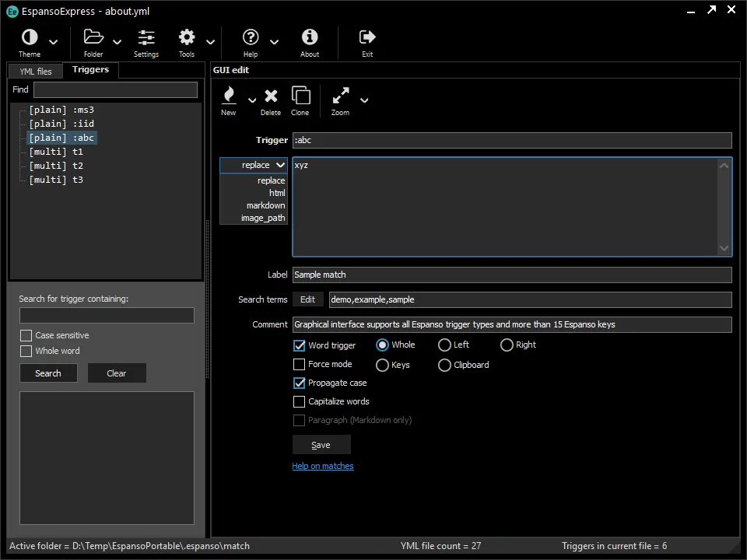Click into the Find field
The height and width of the screenshot is (560, 747).
(115, 89)
